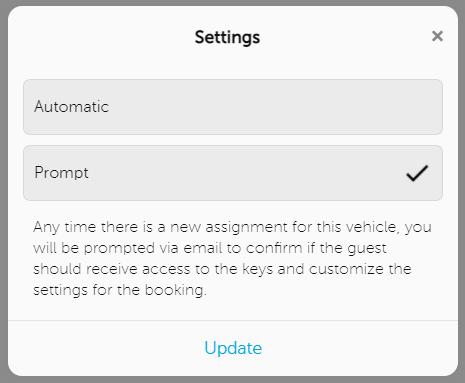Choose Automatic instead of Prompt
This screenshot has height=383, width=465.
(x=233, y=107)
